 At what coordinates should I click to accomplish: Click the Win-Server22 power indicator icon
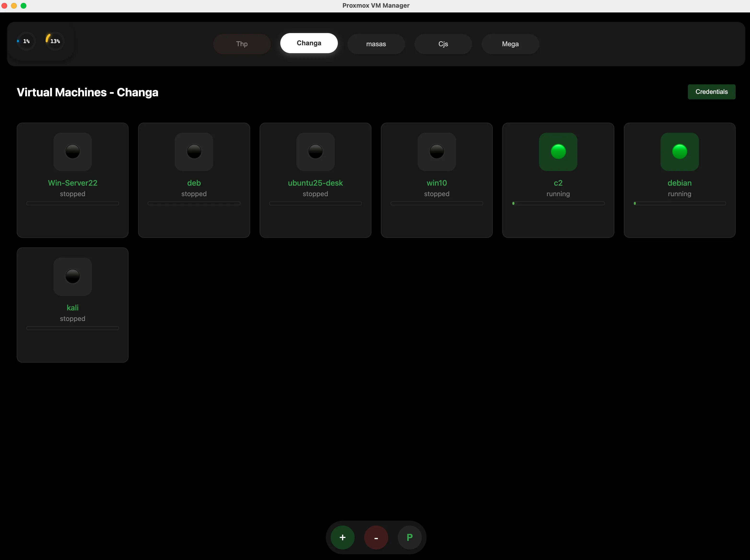pyautogui.click(x=73, y=151)
